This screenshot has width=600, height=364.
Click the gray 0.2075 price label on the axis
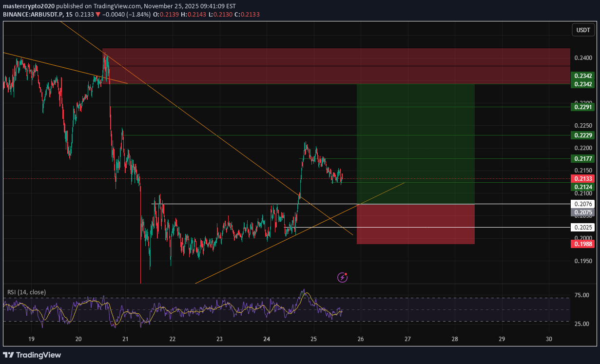pyautogui.click(x=582, y=212)
